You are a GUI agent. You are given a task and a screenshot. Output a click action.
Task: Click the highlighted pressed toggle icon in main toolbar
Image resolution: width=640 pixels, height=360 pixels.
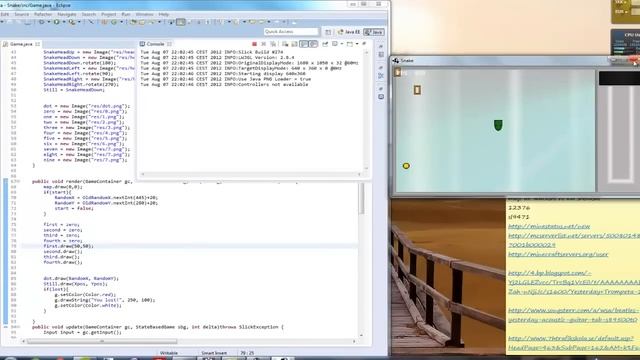click(x=181, y=22)
